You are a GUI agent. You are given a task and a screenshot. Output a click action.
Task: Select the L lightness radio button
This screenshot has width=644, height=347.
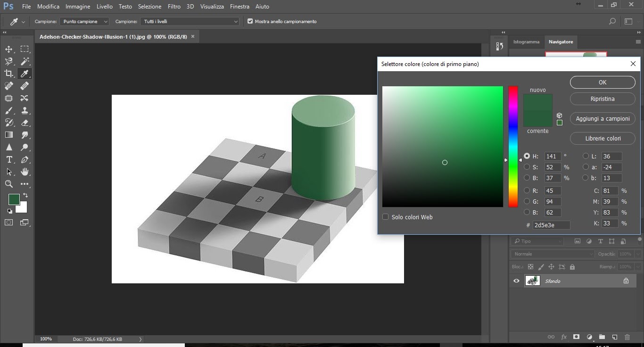[x=586, y=156]
